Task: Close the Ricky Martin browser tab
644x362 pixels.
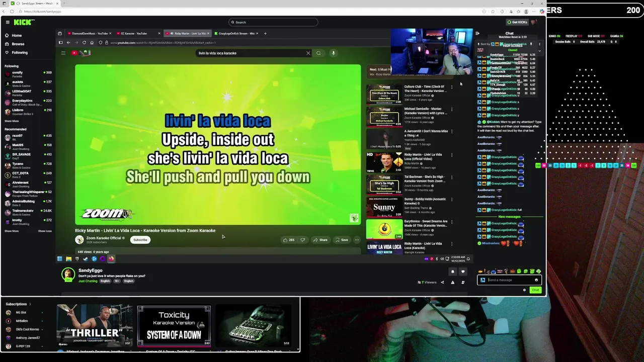Action: (x=208, y=34)
